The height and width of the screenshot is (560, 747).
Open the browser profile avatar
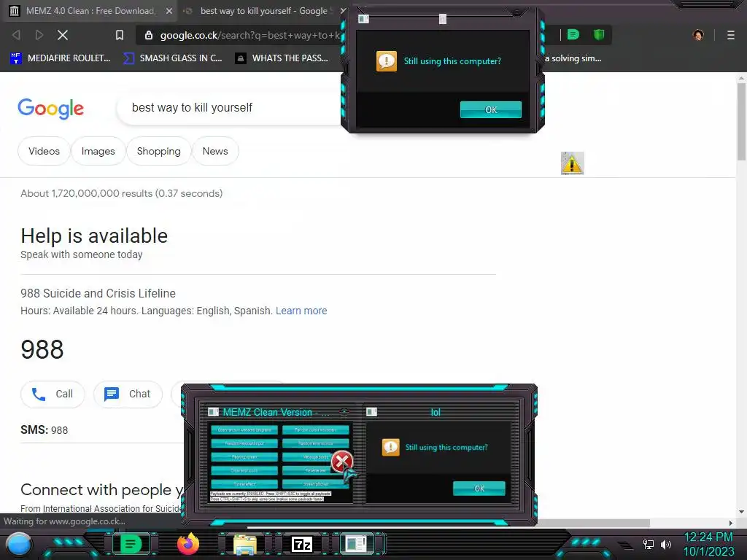698,35
